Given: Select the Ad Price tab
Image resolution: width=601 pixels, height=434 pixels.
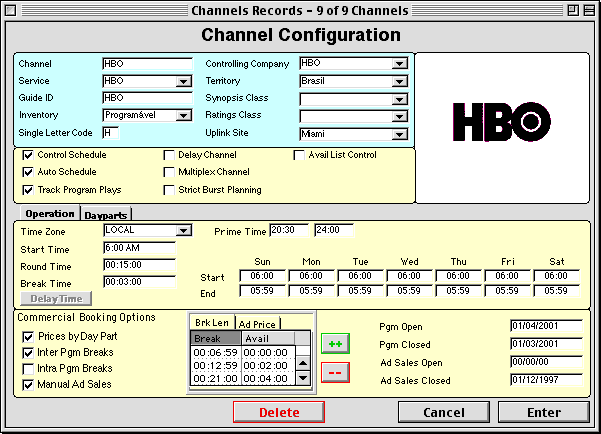Looking at the screenshot, I should click(x=257, y=324).
